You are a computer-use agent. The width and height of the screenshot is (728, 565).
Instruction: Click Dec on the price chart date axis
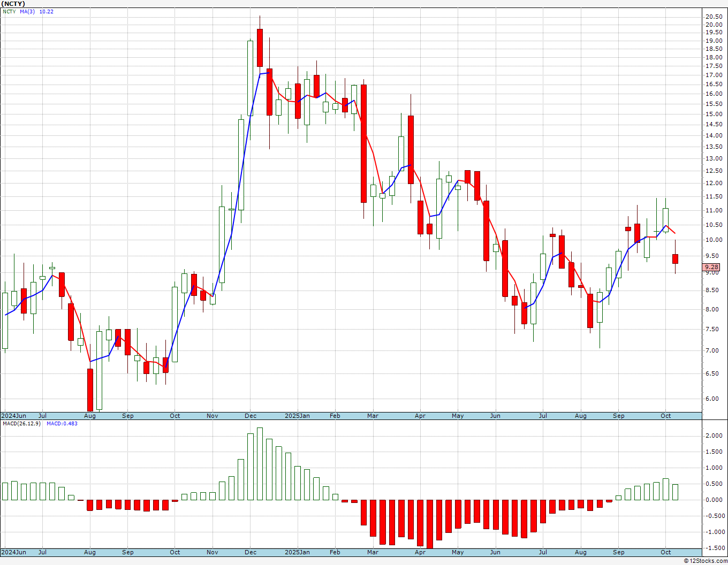(250, 416)
